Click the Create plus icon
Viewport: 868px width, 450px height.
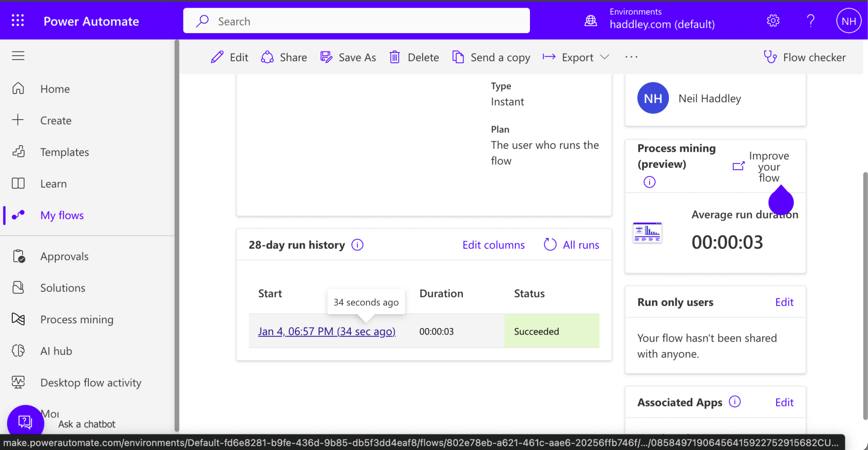[x=18, y=120]
